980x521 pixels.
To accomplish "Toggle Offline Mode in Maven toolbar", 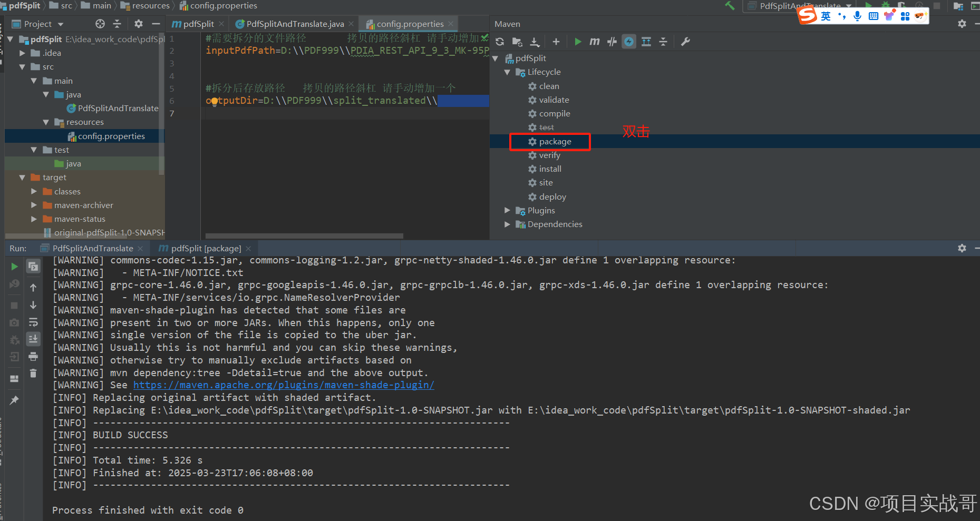I will [628, 42].
